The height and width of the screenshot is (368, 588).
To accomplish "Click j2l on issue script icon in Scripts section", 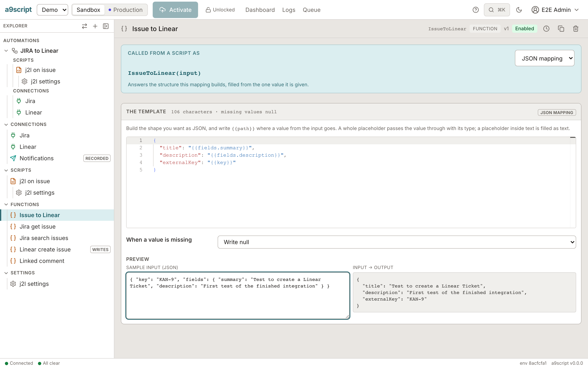I will click(13, 181).
